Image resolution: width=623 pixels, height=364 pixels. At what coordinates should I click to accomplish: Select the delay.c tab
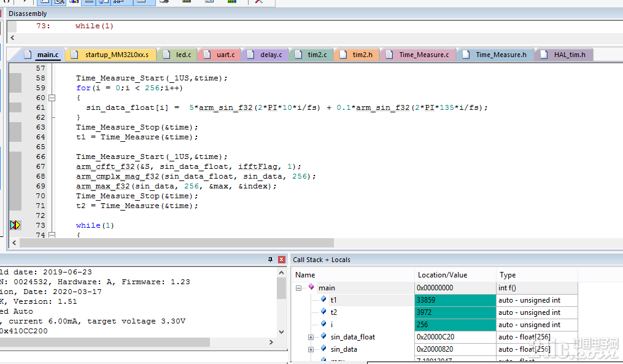point(265,55)
